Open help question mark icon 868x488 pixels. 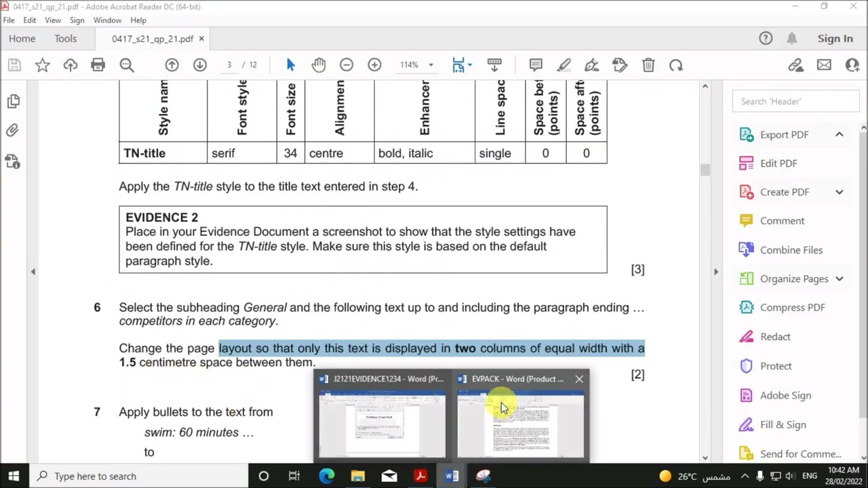tap(766, 39)
